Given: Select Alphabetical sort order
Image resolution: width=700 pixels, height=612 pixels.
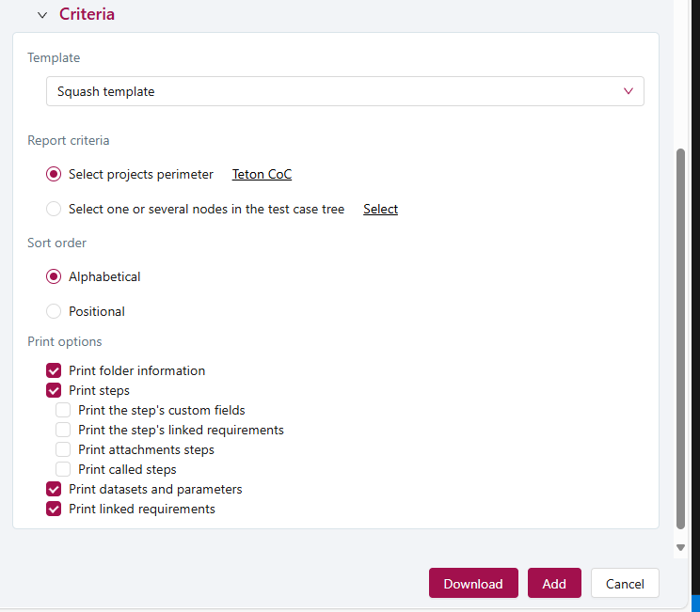Looking at the screenshot, I should tap(54, 276).
